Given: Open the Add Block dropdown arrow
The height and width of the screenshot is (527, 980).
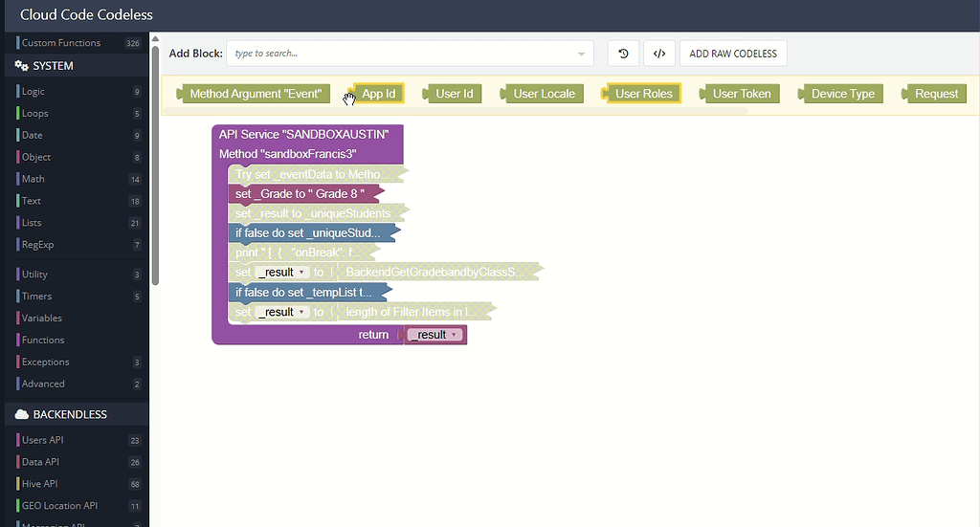Looking at the screenshot, I should pos(581,55).
